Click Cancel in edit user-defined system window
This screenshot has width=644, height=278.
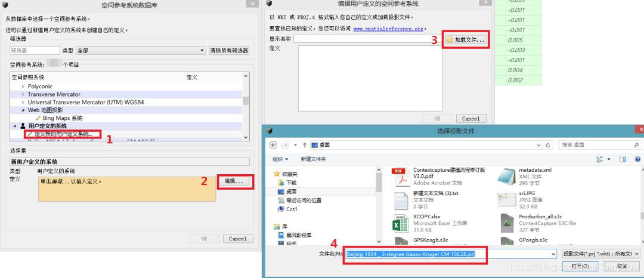click(x=471, y=119)
